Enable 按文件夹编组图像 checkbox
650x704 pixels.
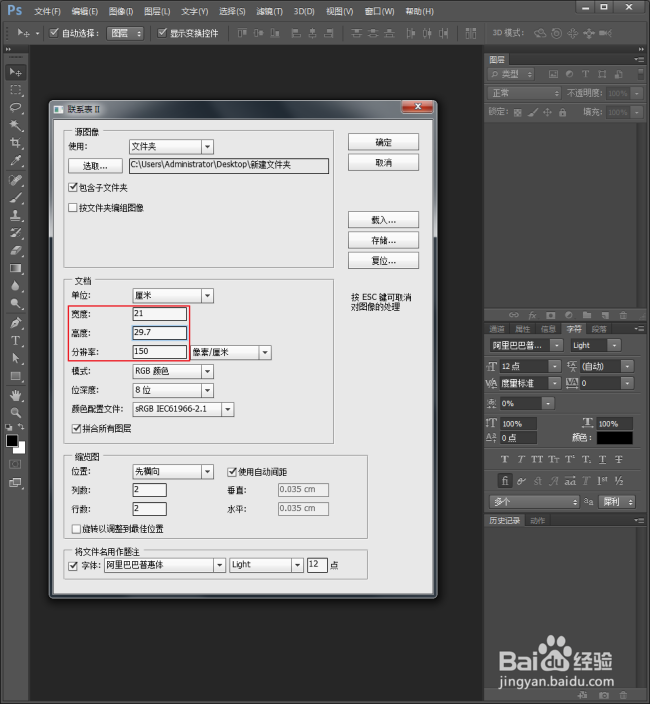click(73, 207)
